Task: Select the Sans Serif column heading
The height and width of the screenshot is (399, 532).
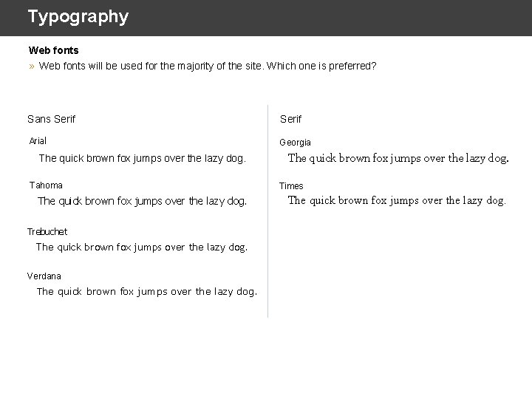Action: click(x=51, y=119)
